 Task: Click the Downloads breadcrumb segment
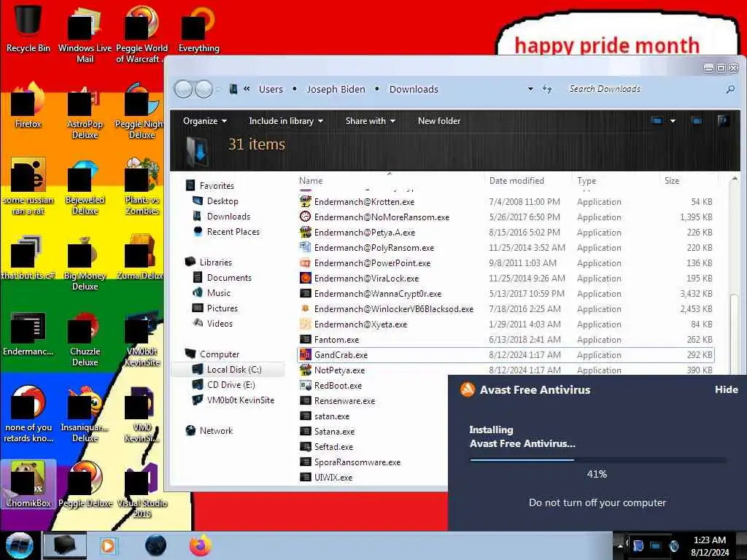(414, 89)
